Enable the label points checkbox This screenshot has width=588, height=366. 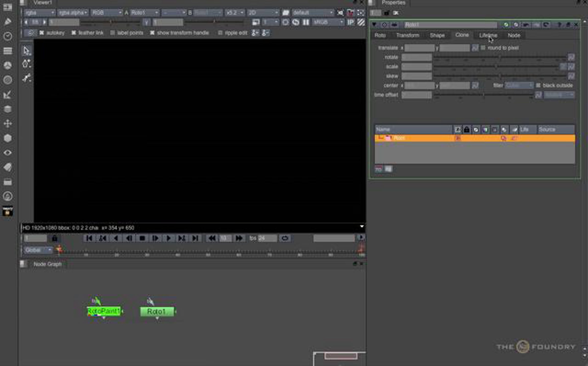click(112, 33)
